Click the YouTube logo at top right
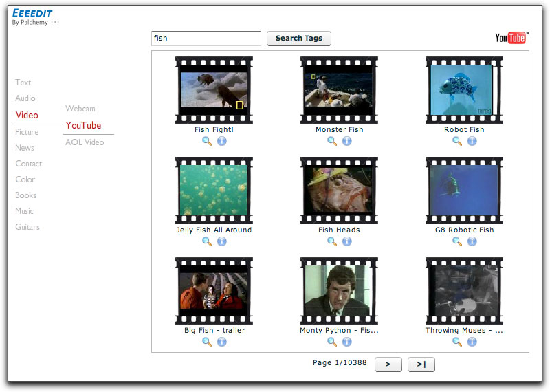Screen dimensions: 550x392 point(511,38)
